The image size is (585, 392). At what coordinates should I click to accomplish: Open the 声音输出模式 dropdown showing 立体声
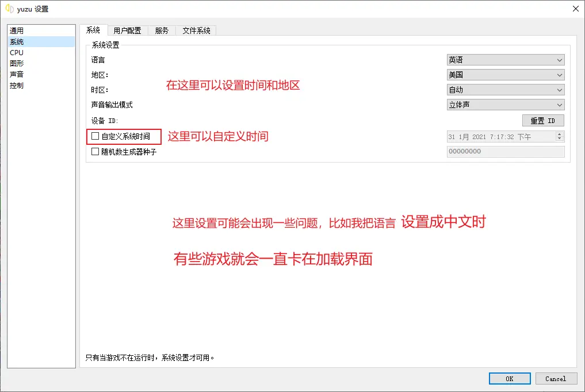coord(504,105)
